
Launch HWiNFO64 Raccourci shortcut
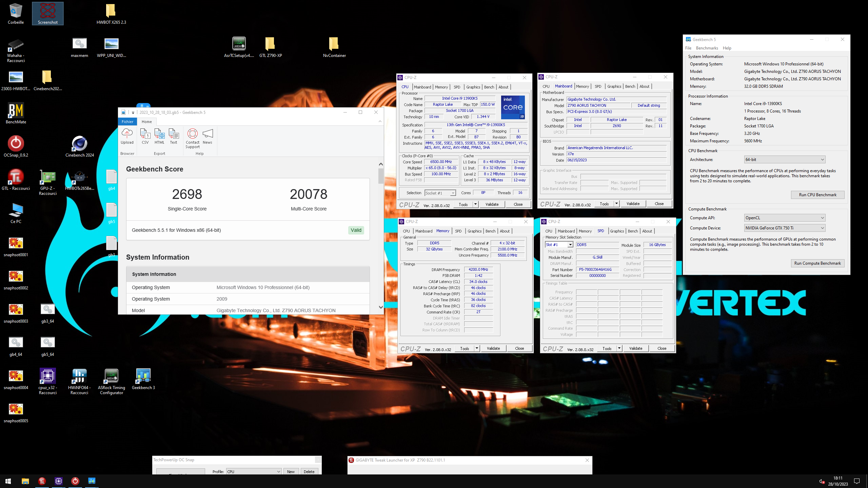(79, 382)
